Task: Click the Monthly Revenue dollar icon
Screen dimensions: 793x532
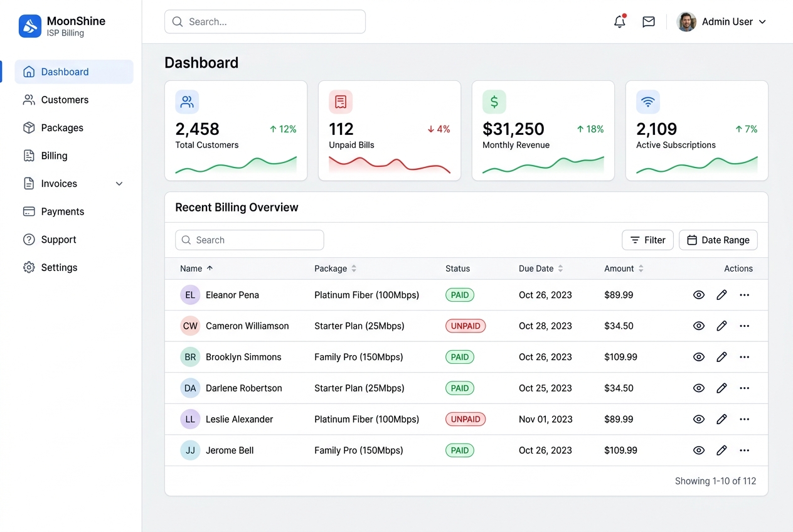Action: click(x=494, y=102)
